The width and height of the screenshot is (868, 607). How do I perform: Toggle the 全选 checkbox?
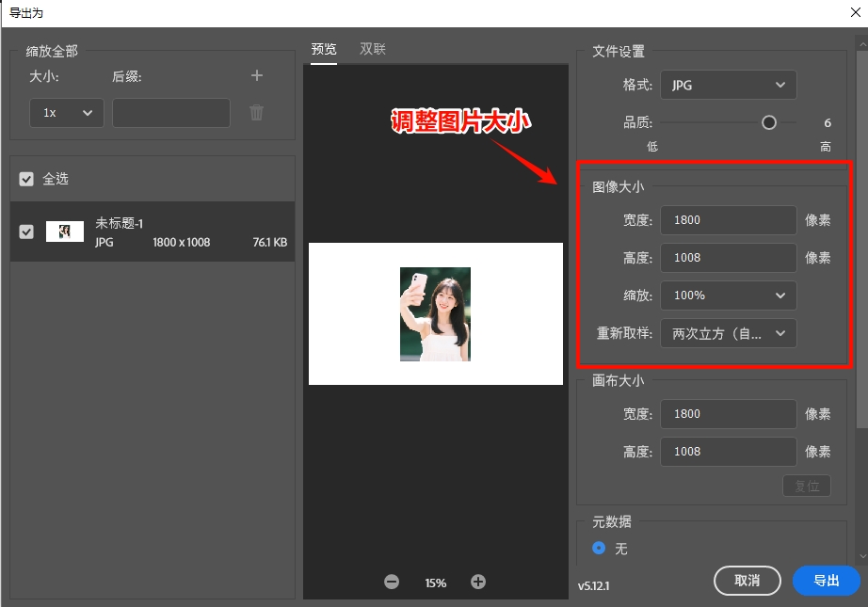tap(24, 178)
